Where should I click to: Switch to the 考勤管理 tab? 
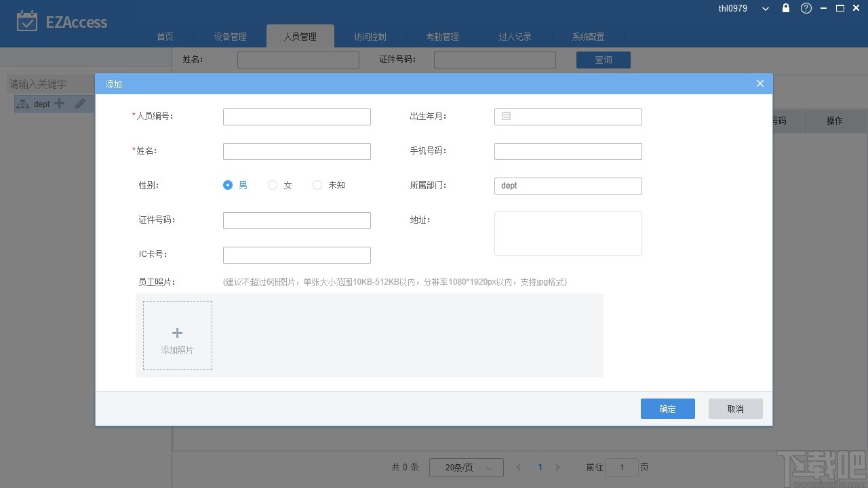pyautogui.click(x=443, y=37)
